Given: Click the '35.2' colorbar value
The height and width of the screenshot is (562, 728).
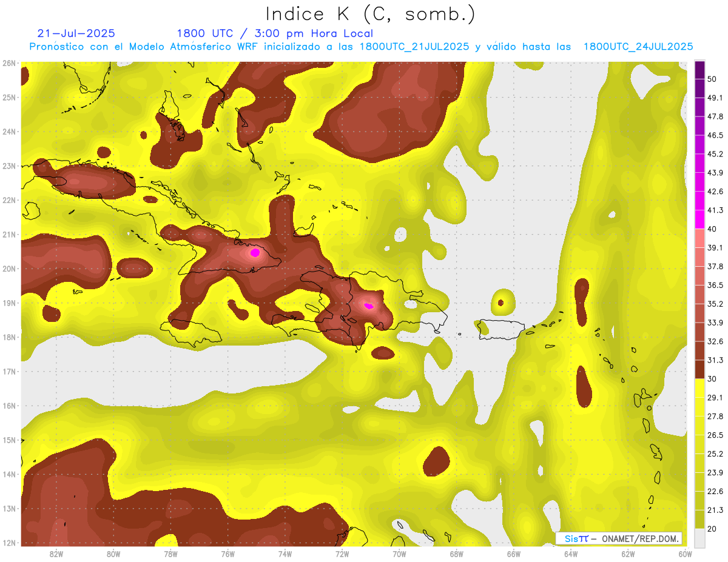Looking at the screenshot, I should (715, 304).
